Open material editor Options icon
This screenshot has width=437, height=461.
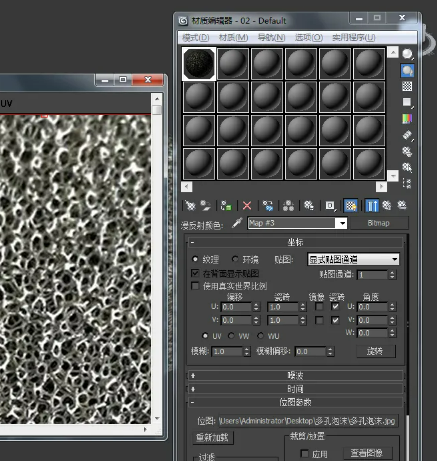click(x=407, y=151)
